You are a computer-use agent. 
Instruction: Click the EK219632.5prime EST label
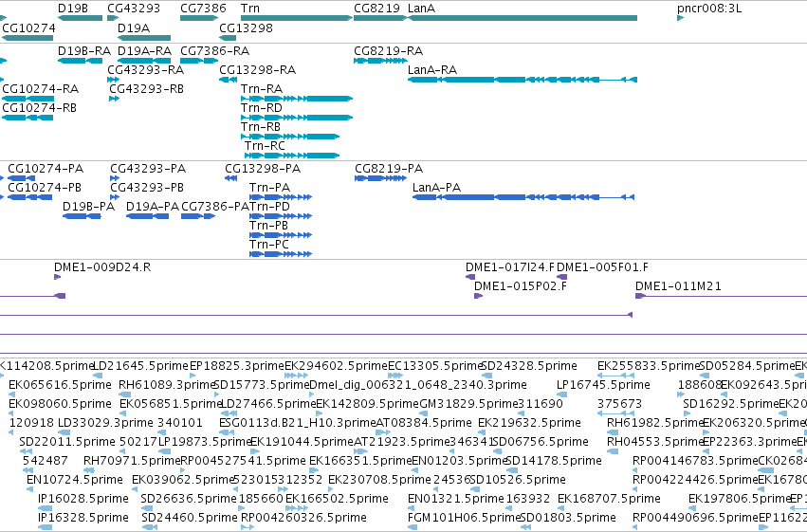pos(529,423)
